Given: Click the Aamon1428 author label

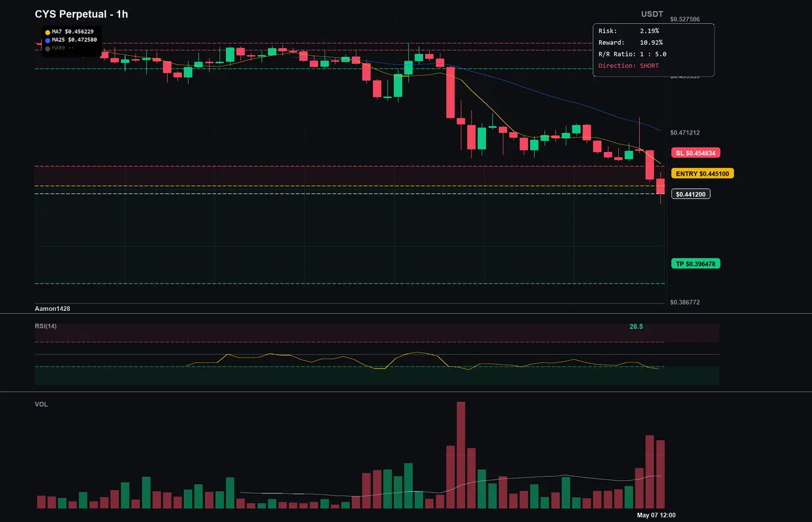Looking at the screenshot, I should (52, 309).
